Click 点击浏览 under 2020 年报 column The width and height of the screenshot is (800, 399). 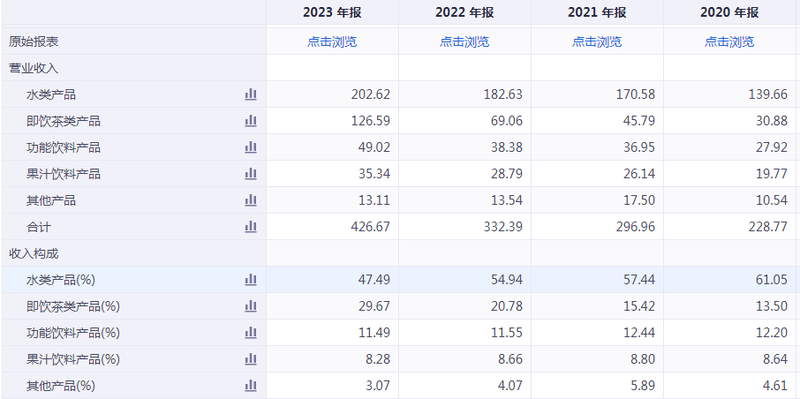point(729,42)
